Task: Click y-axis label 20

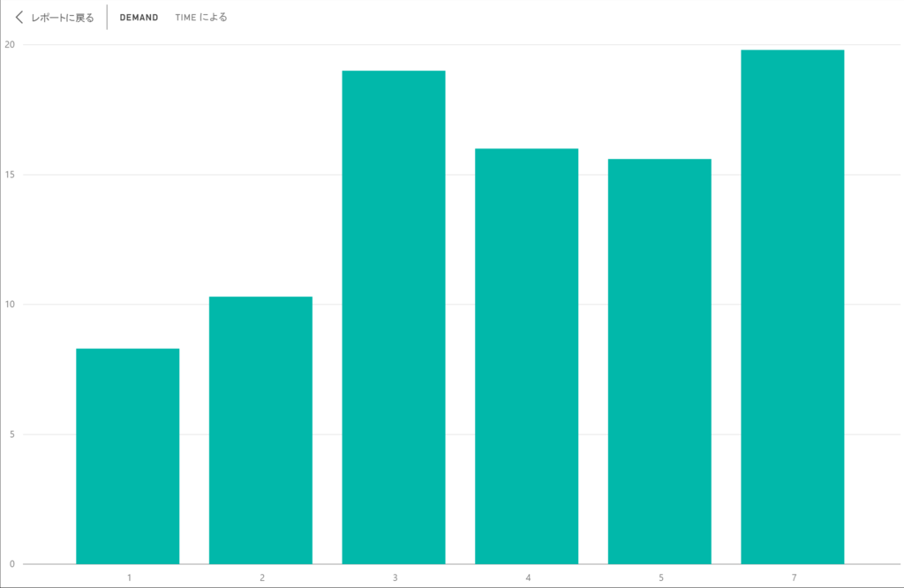Action: [10, 44]
